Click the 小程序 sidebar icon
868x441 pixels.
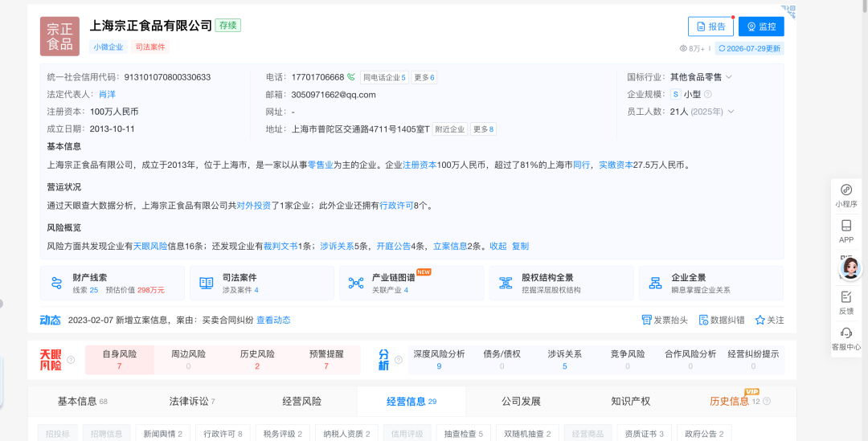[845, 190]
